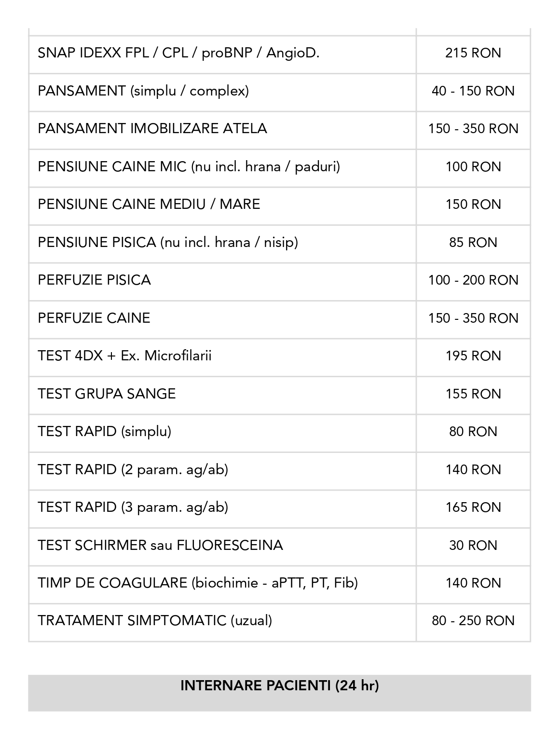Image resolution: width=560 pixels, height=739 pixels.
Task: Click the PERFUZIE PISICA label
Action: (94, 280)
